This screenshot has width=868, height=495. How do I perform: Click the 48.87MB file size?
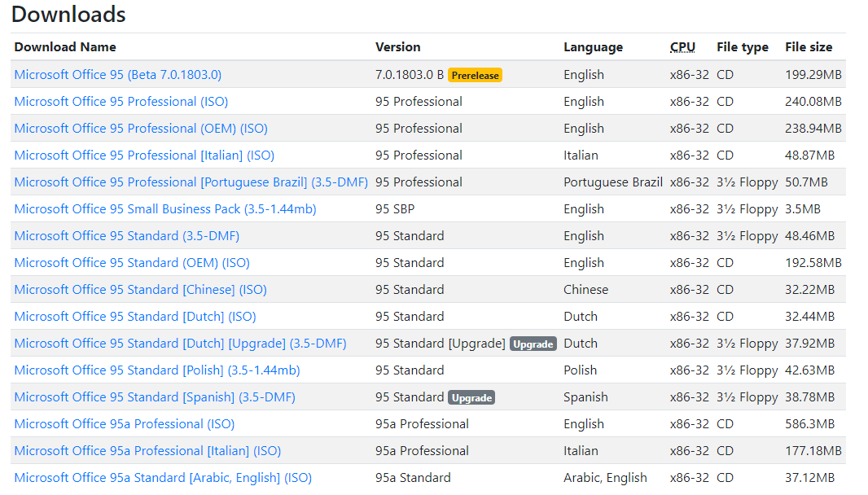click(x=810, y=156)
